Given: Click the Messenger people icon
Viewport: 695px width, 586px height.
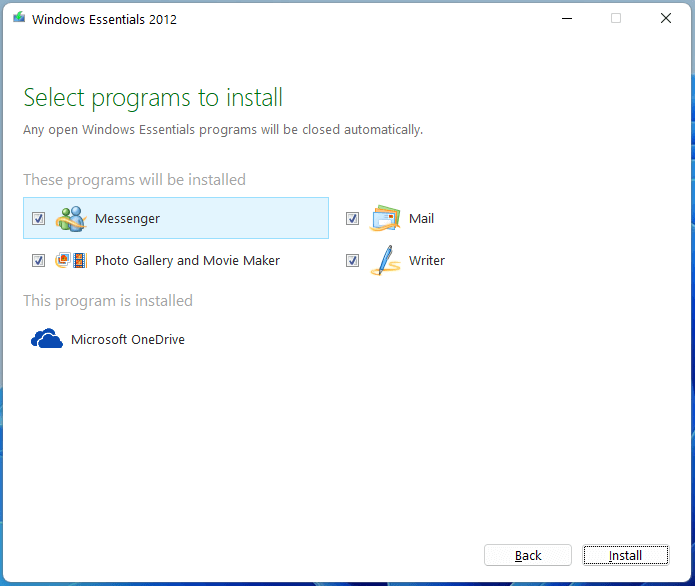Looking at the screenshot, I should tap(71, 219).
